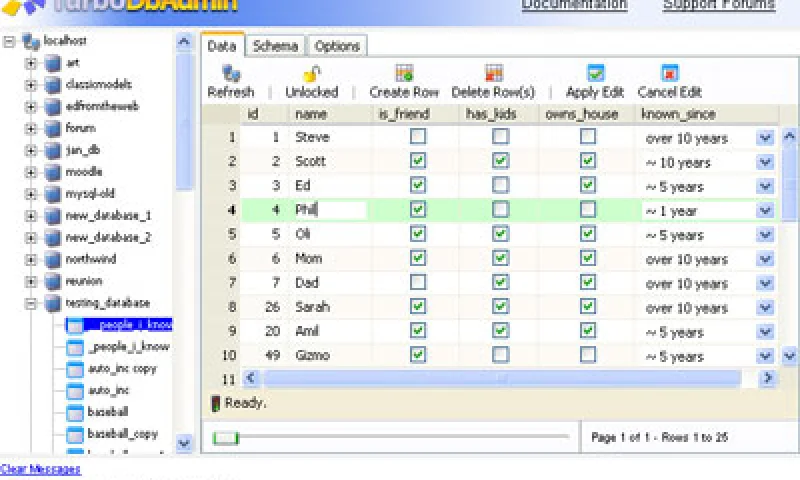Click the Refresh toolbar icon
The height and width of the screenshot is (480, 800).
click(x=230, y=73)
